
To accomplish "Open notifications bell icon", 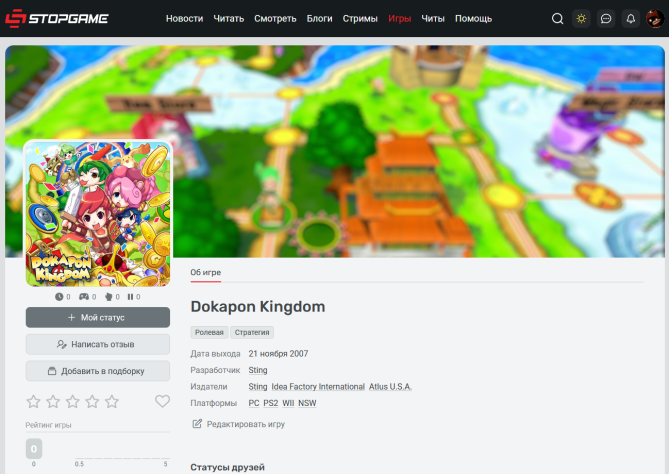I will pos(630,18).
